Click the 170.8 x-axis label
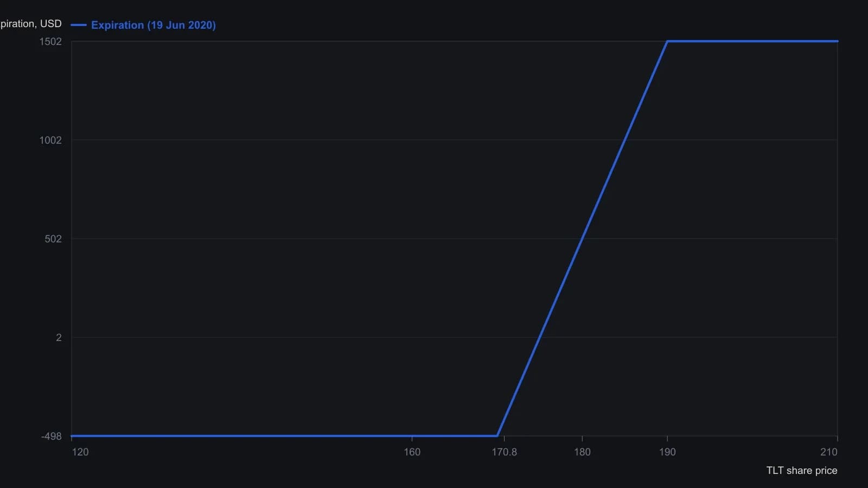 (x=505, y=452)
